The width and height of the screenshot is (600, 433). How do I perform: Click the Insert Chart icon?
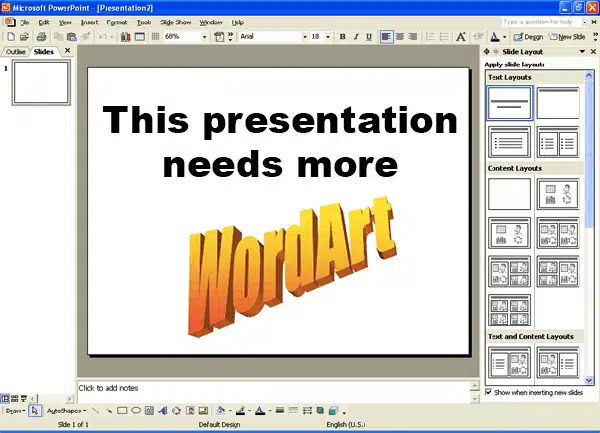[126, 37]
